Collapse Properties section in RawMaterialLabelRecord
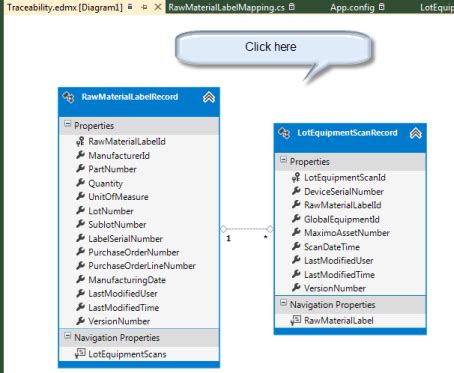 [67, 124]
